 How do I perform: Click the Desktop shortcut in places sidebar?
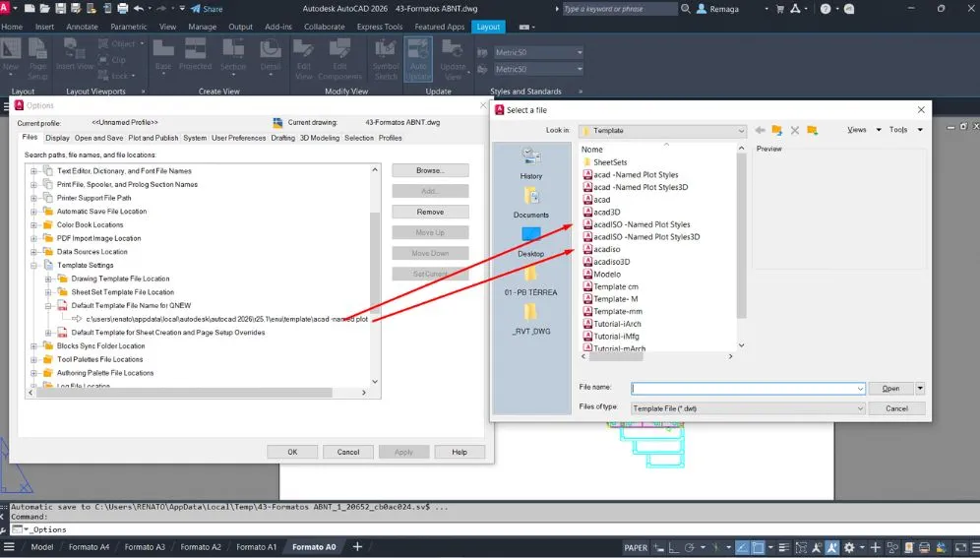click(530, 239)
